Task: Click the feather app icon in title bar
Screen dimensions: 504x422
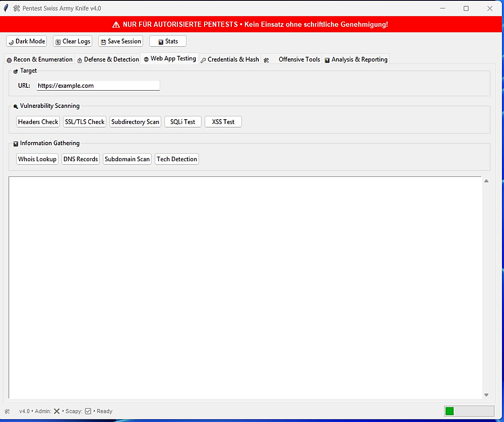Action: (x=6, y=8)
